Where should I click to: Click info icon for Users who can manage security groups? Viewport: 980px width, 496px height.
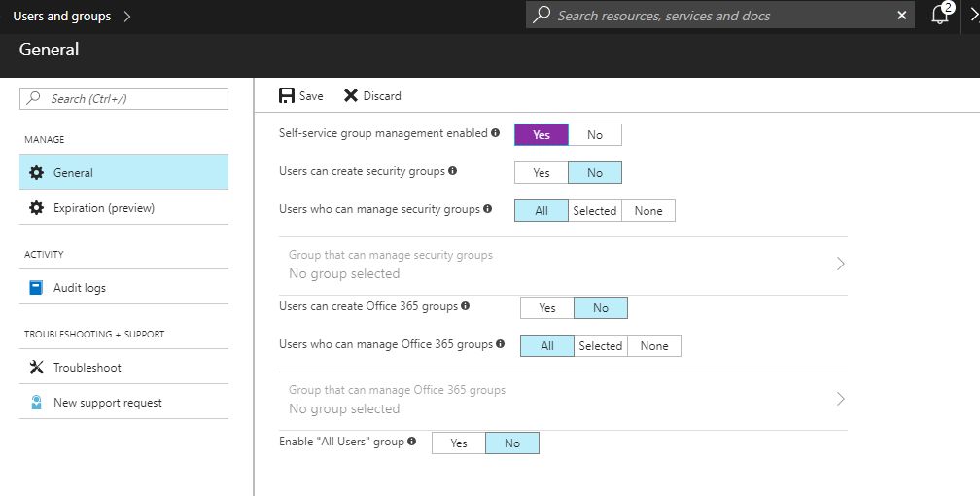(487, 209)
